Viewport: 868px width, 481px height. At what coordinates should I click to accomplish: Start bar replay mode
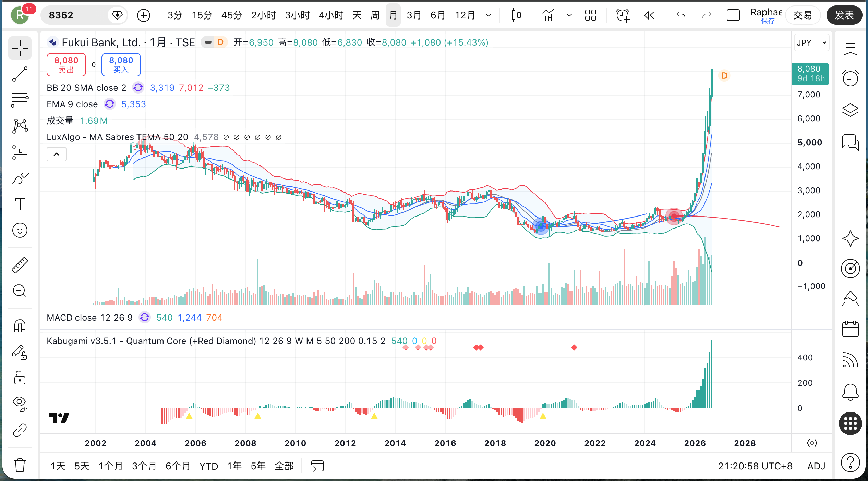(x=649, y=15)
